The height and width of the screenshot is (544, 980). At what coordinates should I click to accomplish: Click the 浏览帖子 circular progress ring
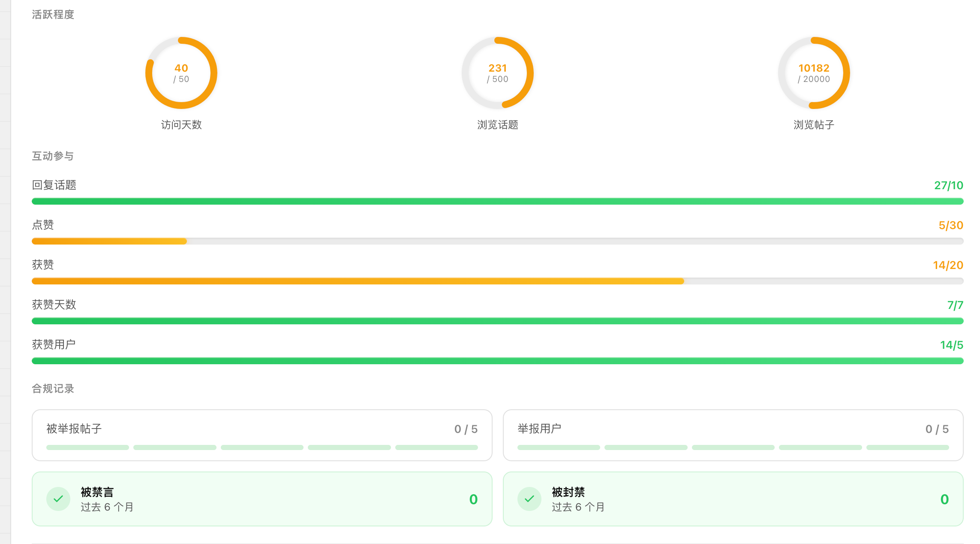coord(814,73)
